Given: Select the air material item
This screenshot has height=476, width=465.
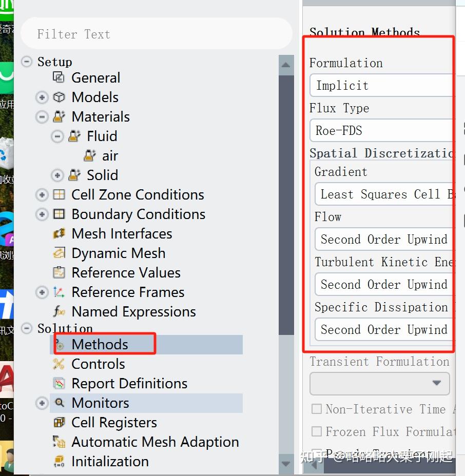Looking at the screenshot, I should coord(110,155).
